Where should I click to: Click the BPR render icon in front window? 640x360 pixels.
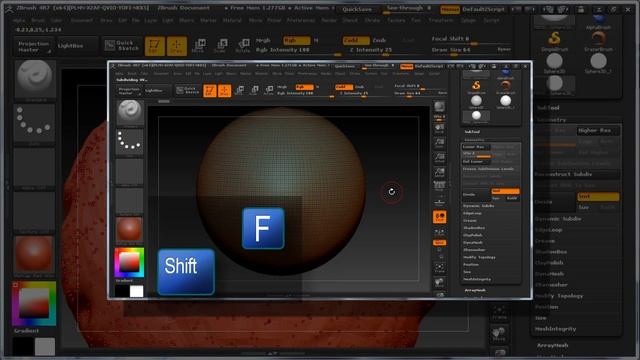tap(440, 107)
